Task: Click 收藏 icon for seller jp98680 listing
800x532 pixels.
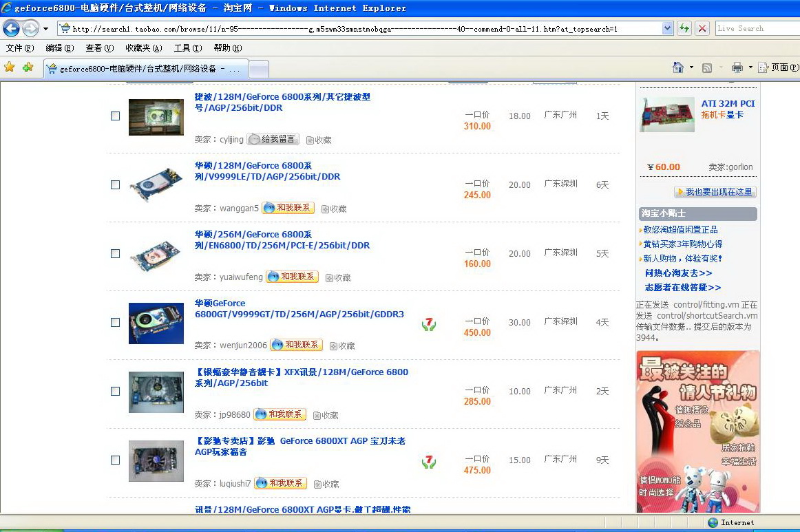Action: (x=326, y=416)
